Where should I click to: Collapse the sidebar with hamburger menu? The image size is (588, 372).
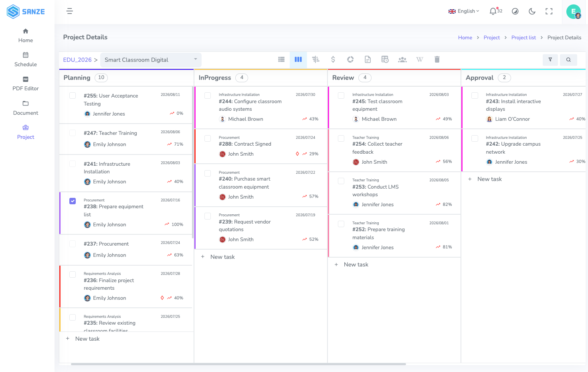tap(70, 11)
